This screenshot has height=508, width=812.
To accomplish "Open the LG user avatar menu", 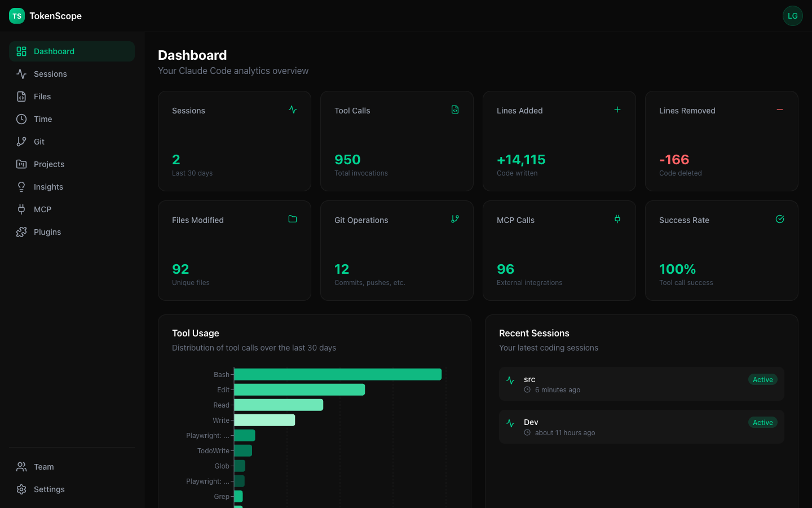I will (x=793, y=16).
